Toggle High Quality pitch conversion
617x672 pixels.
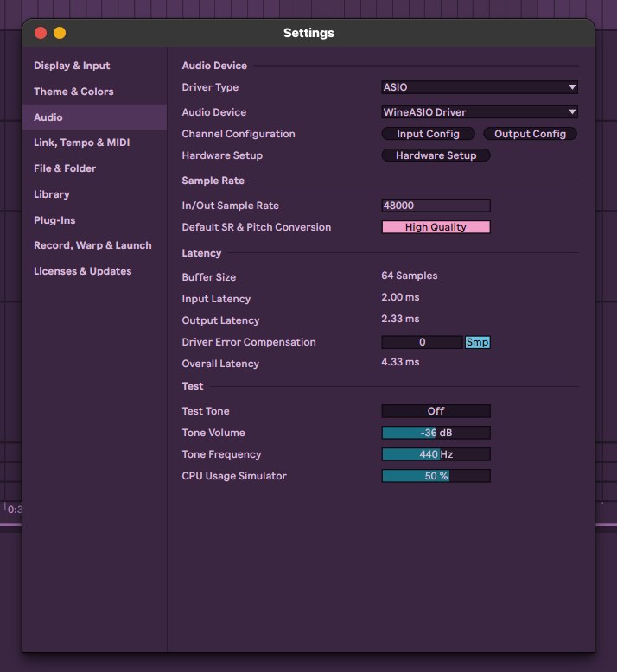436,227
